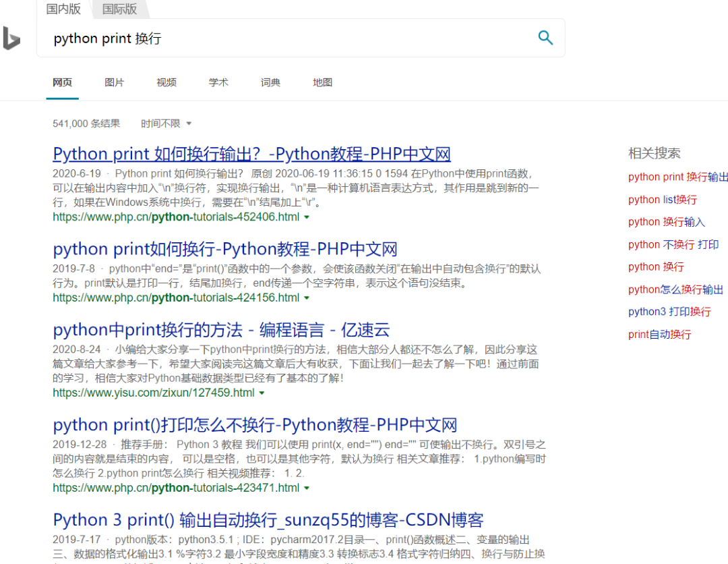
Task: Click the magnifier search icon
Action: [x=545, y=38]
